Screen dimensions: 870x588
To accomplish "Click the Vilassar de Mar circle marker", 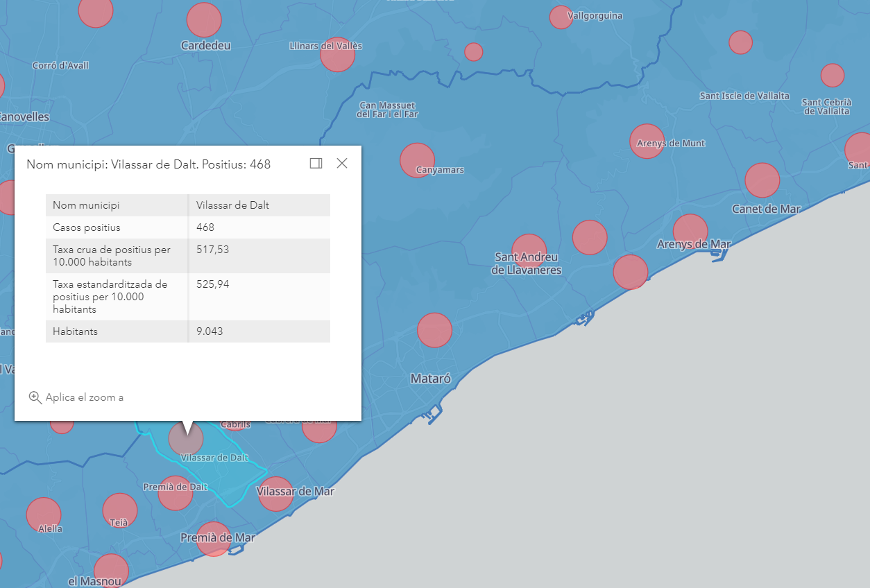I will pyautogui.click(x=275, y=494).
